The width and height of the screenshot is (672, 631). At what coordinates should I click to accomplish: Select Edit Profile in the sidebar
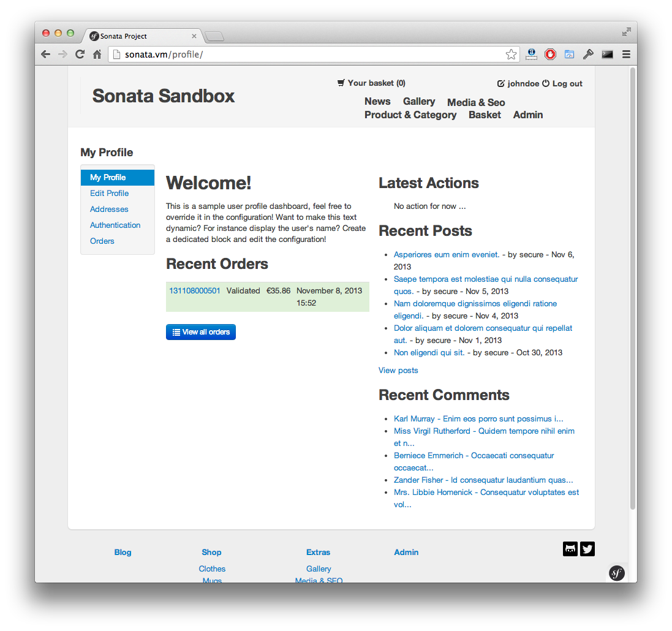coord(109,194)
